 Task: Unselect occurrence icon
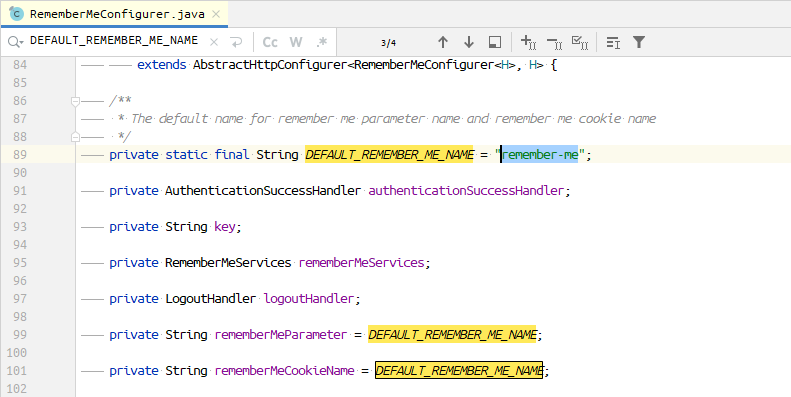[554, 42]
